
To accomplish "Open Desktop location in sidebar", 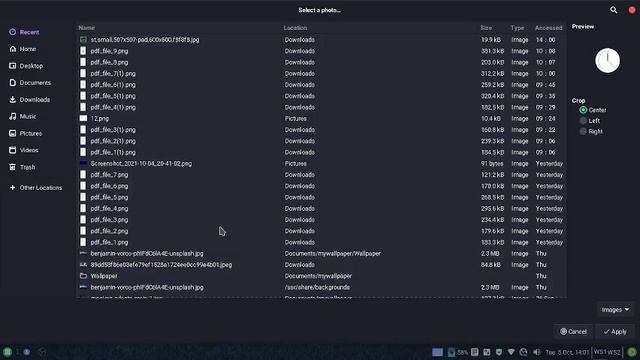I will (26, 66).
